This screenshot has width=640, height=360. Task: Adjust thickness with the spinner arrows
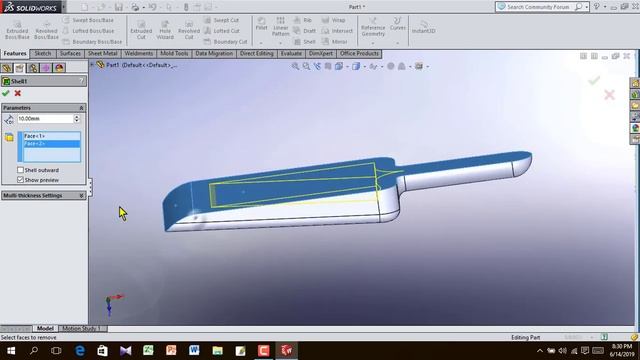coord(77,118)
